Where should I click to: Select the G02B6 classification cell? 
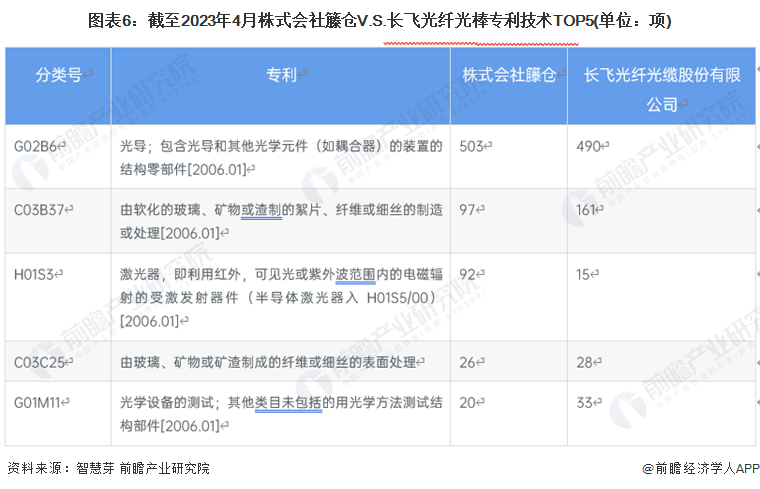[x=38, y=146]
